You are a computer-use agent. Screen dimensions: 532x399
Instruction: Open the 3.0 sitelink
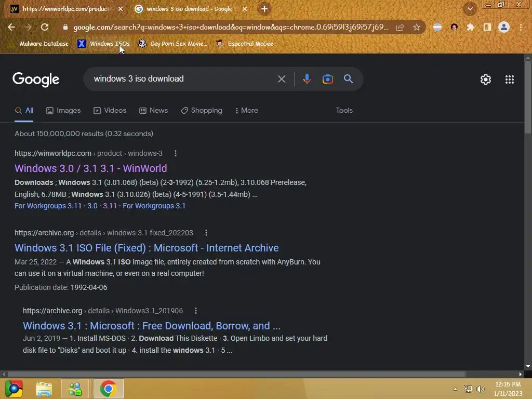pyautogui.click(x=92, y=206)
